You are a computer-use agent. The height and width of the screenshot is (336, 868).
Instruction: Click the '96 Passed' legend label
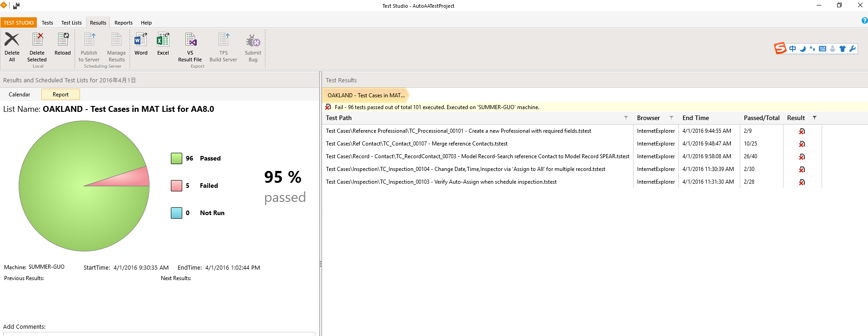click(203, 158)
